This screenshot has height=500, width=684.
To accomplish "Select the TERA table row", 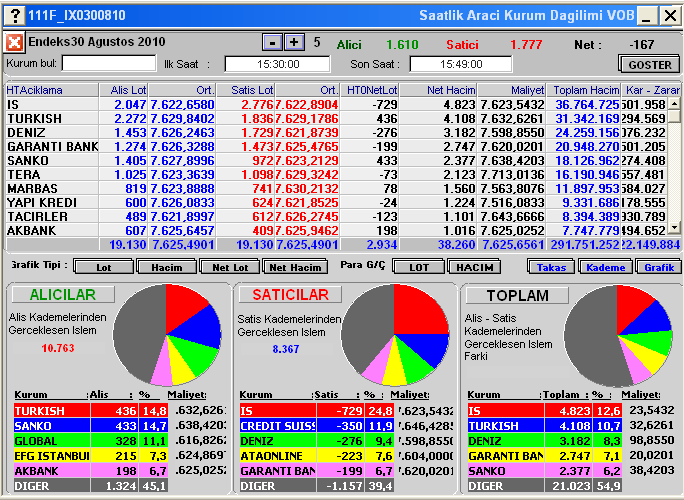I will (337, 175).
